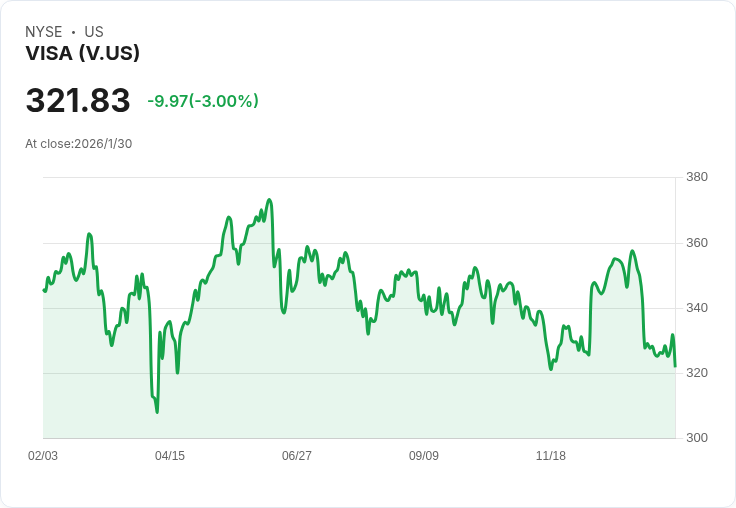736x508 pixels.
Task: Click the end point of the price line
Action: [x=675, y=366]
